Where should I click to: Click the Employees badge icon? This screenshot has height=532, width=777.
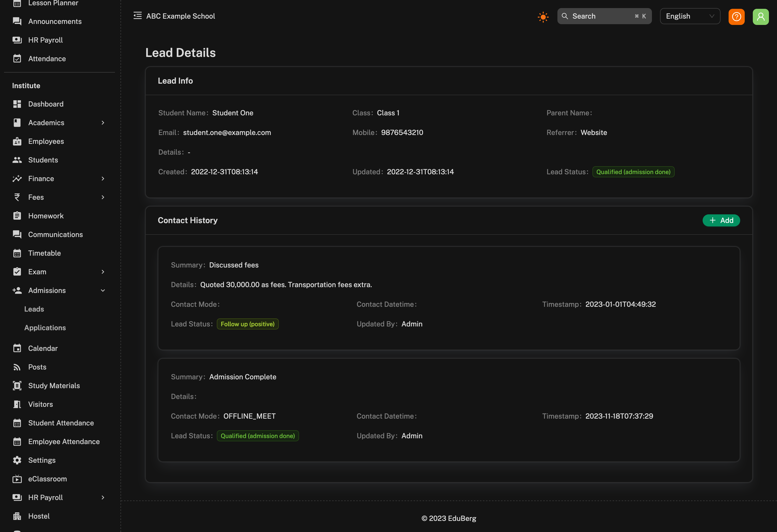pos(17,141)
